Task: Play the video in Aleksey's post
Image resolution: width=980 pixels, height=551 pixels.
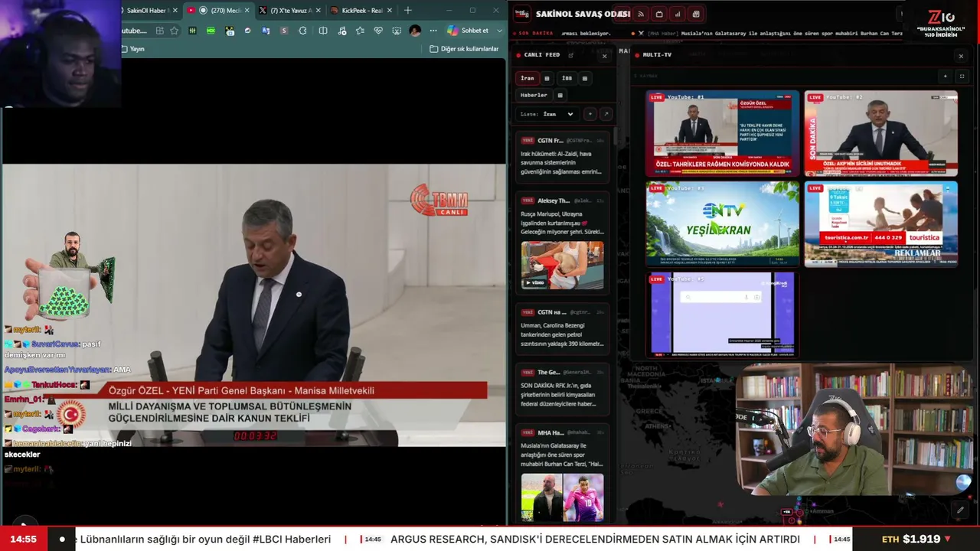Action: (563, 266)
